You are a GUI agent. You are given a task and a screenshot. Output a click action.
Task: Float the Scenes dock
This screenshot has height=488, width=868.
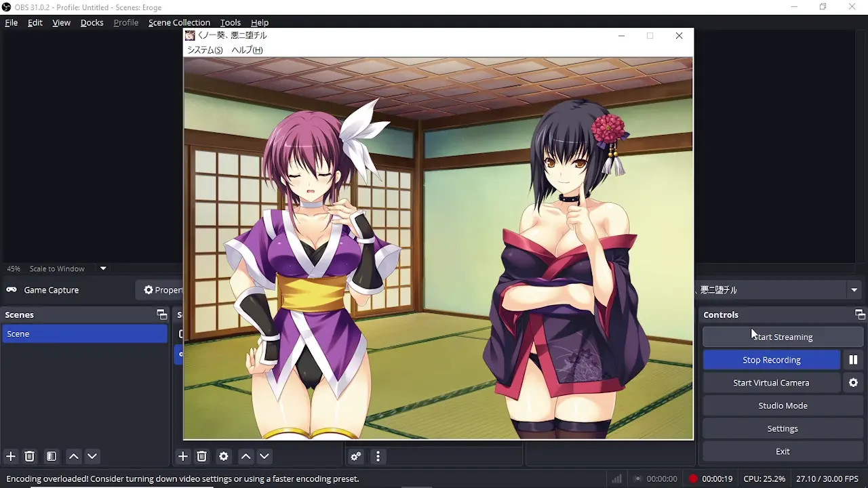161,314
